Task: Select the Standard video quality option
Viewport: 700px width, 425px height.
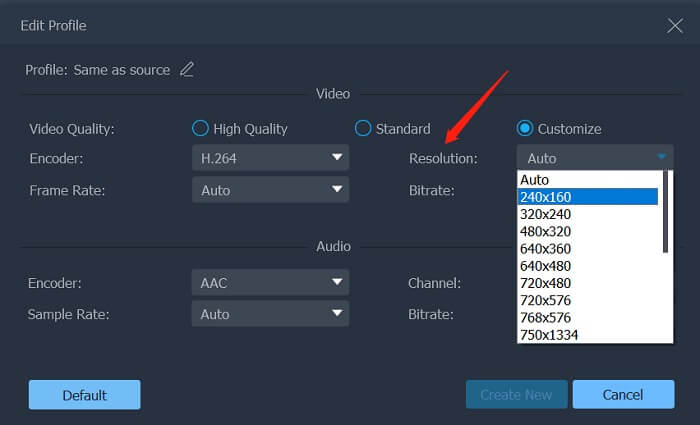Action: point(362,128)
